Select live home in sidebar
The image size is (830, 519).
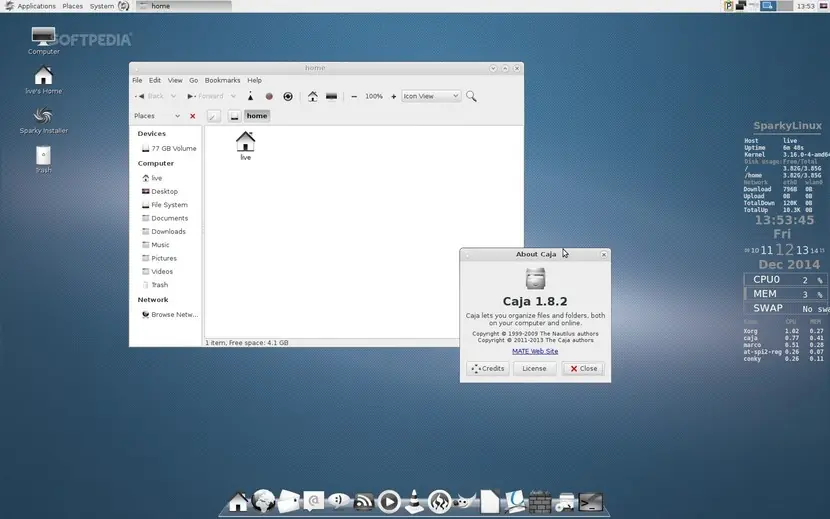[x=152, y=178]
